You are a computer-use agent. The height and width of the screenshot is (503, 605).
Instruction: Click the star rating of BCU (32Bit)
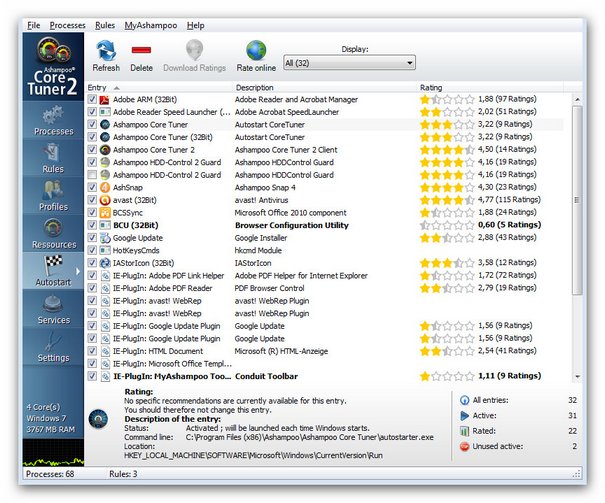447,225
